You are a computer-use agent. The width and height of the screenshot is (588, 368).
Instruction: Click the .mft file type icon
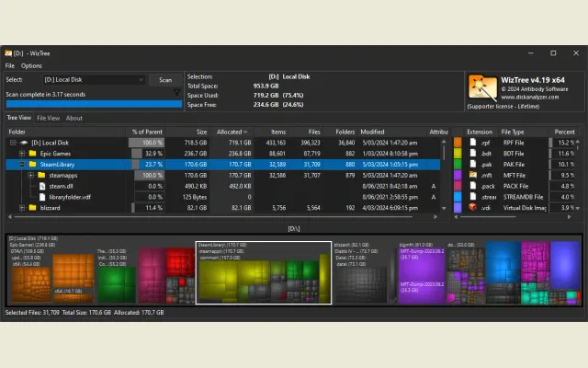pos(473,175)
